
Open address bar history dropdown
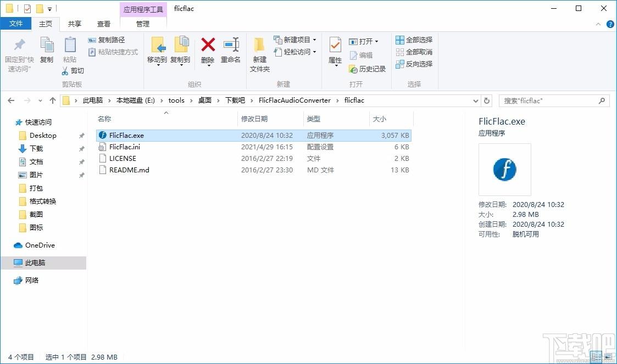(x=476, y=100)
